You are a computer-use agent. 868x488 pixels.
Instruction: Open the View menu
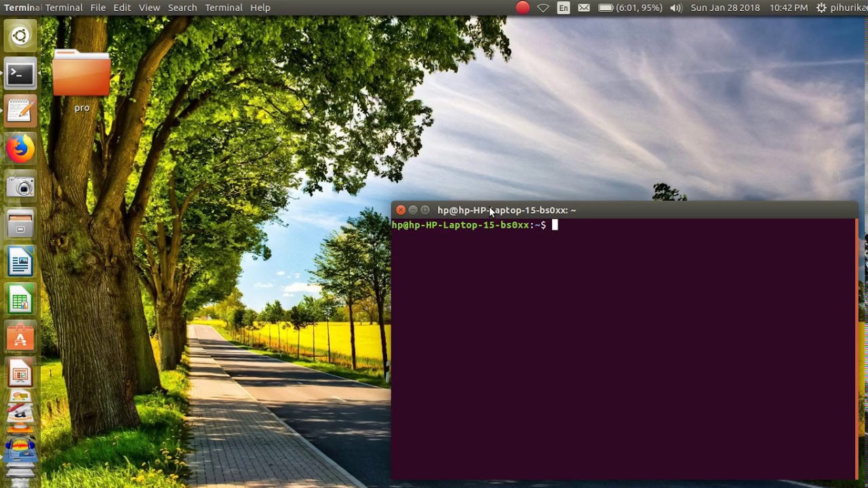click(149, 7)
